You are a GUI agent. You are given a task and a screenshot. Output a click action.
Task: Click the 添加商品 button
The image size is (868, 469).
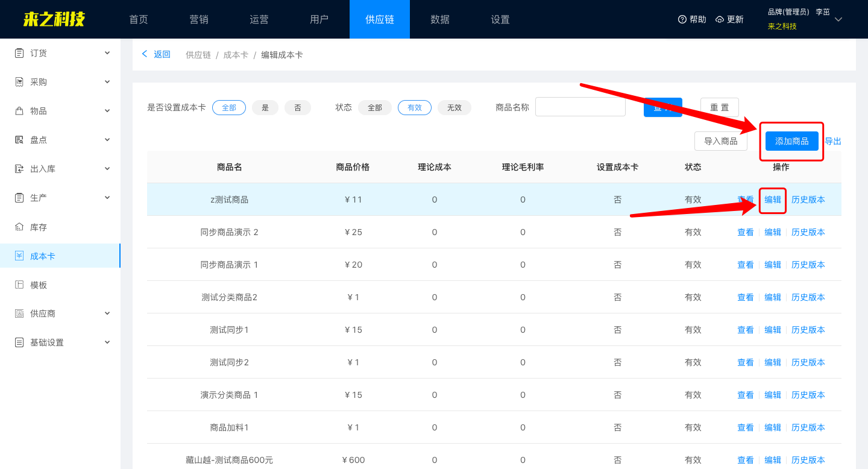click(792, 141)
